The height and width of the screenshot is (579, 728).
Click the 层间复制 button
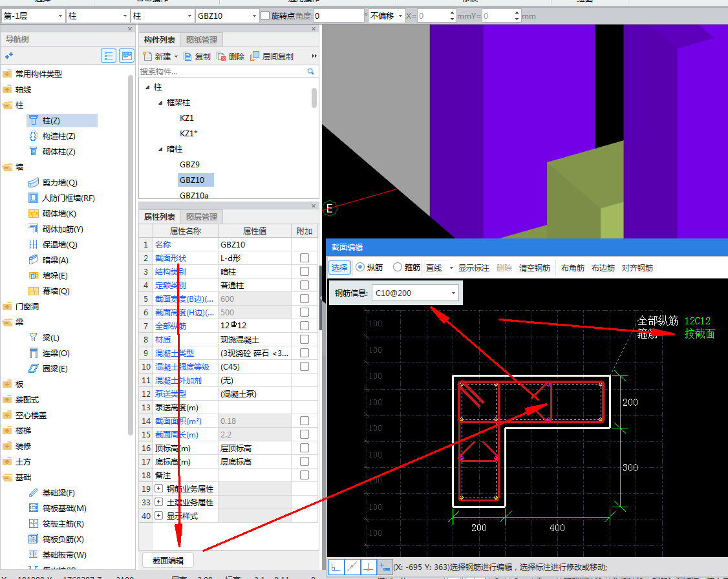pos(272,57)
